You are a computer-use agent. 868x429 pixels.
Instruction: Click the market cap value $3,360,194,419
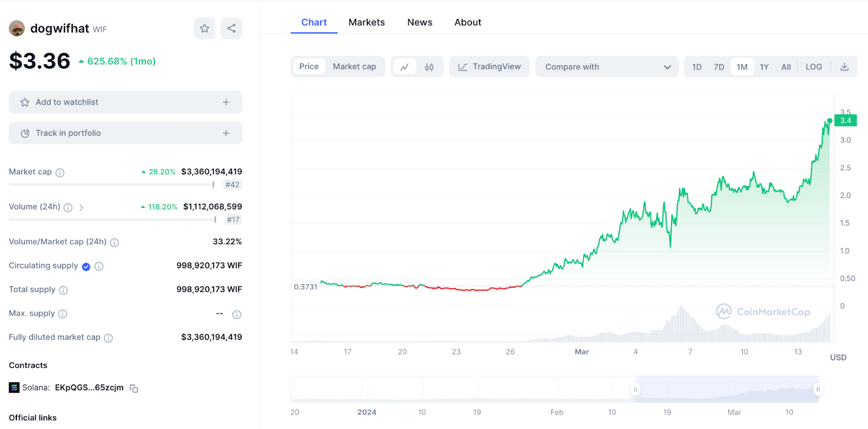tap(212, 171)
